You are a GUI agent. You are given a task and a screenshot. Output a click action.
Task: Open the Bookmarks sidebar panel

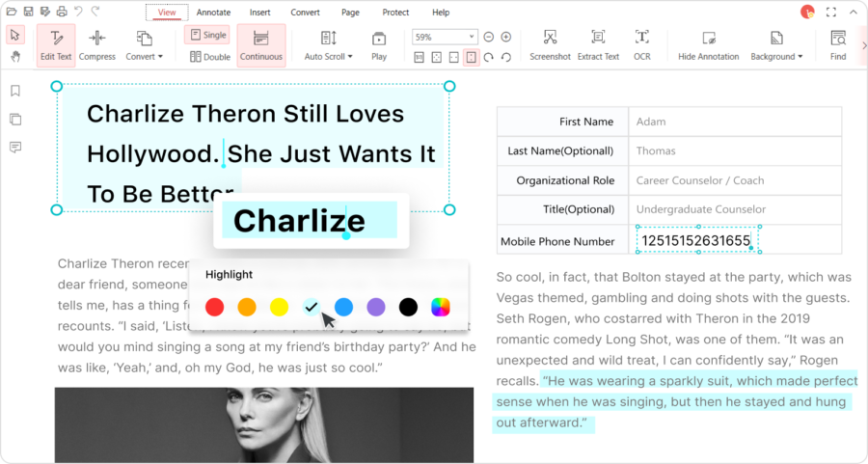[x=15, y=91]
